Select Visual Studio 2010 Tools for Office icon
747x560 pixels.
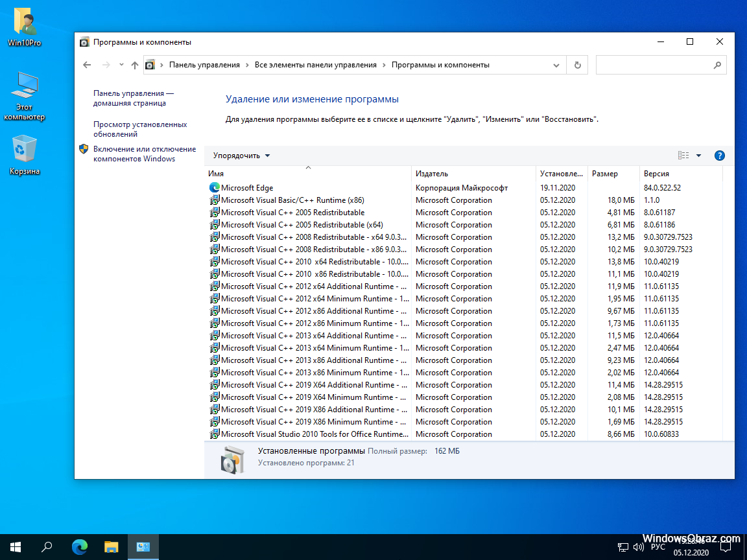coord(215,434)
